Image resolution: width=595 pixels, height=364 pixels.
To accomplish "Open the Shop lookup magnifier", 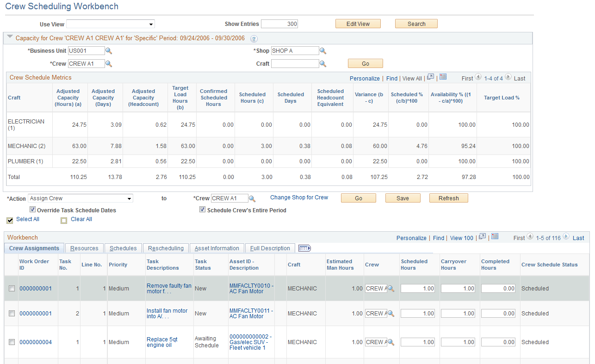I will pyautogui.click(x=323, y=51).
